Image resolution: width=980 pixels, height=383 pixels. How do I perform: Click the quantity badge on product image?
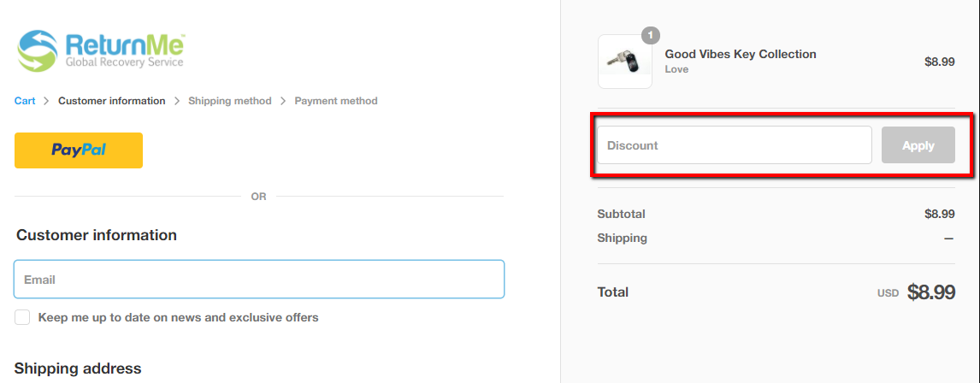pos(651,36)
